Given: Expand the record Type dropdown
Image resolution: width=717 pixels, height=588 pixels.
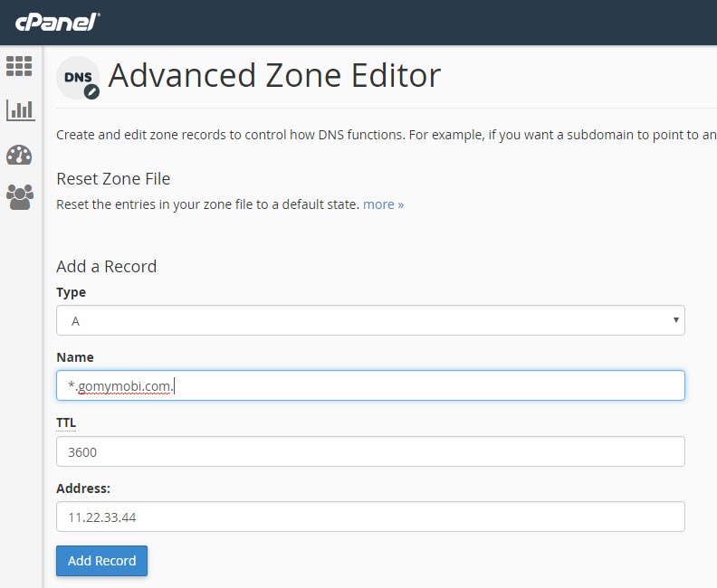Looking at the screenshot, I should [x=370, y=320].
